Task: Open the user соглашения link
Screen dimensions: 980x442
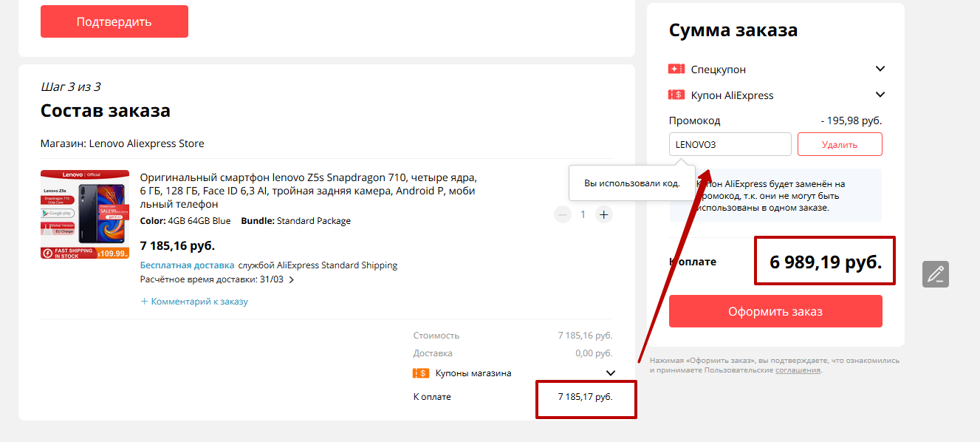Action: point(798,370)
